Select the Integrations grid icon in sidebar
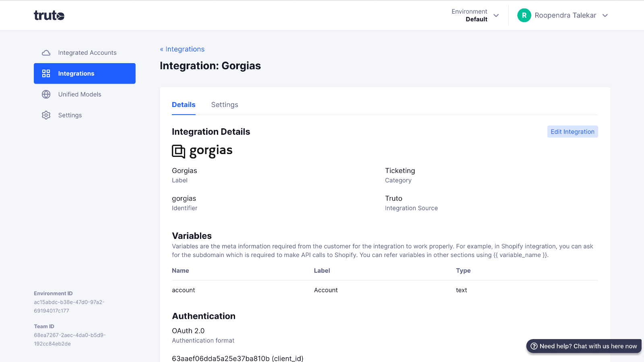644x362 pixels. click(x=46, y=73)
